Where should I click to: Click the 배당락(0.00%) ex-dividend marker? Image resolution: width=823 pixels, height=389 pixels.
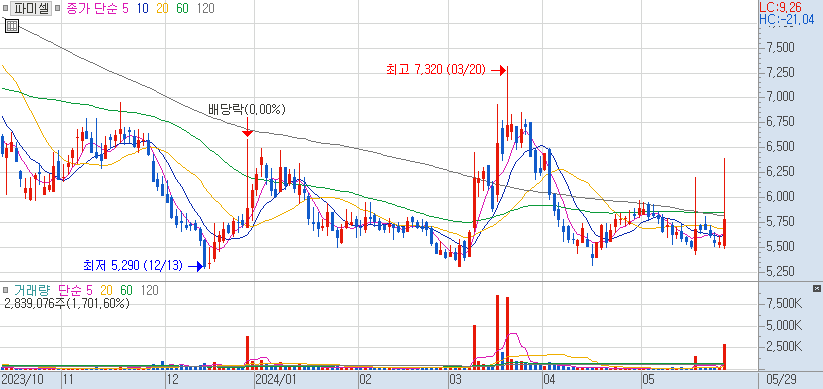tap(246, 110)
